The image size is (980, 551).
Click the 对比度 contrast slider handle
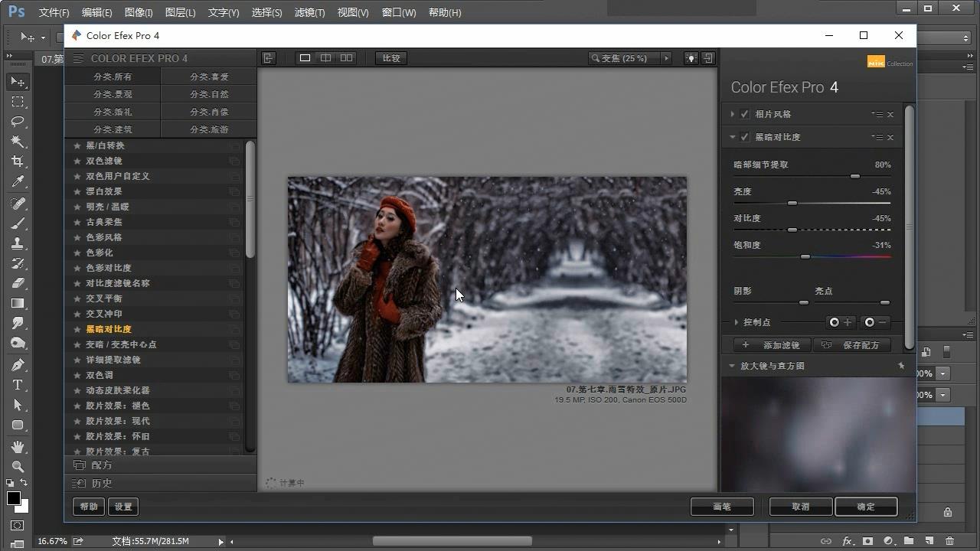(x=792, y=230)
